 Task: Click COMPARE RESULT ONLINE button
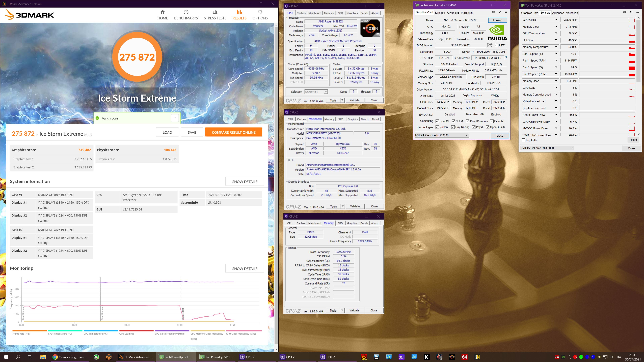233,132
